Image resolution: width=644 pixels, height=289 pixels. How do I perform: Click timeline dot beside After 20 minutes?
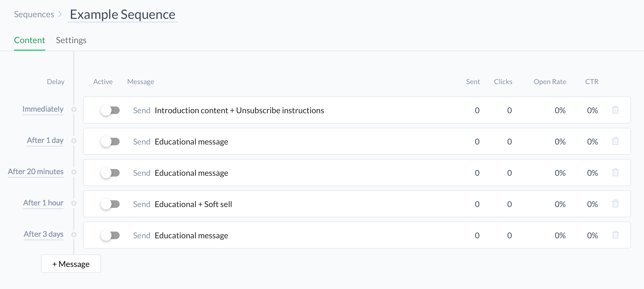coord(74,172)
